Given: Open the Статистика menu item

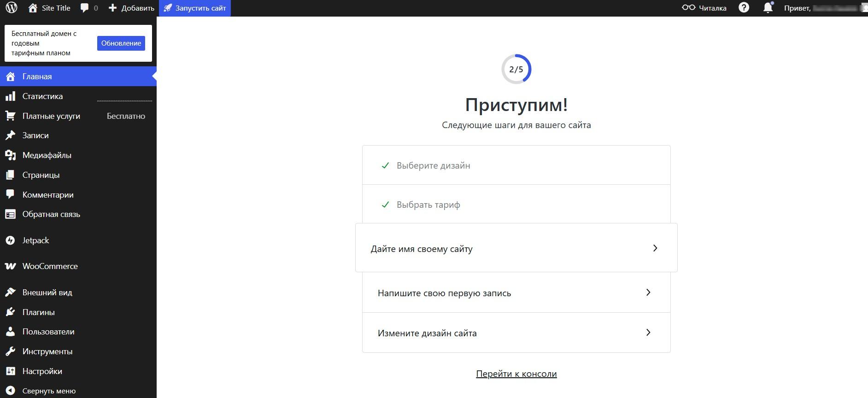Looking at the screenshot, I should (42, 96).
